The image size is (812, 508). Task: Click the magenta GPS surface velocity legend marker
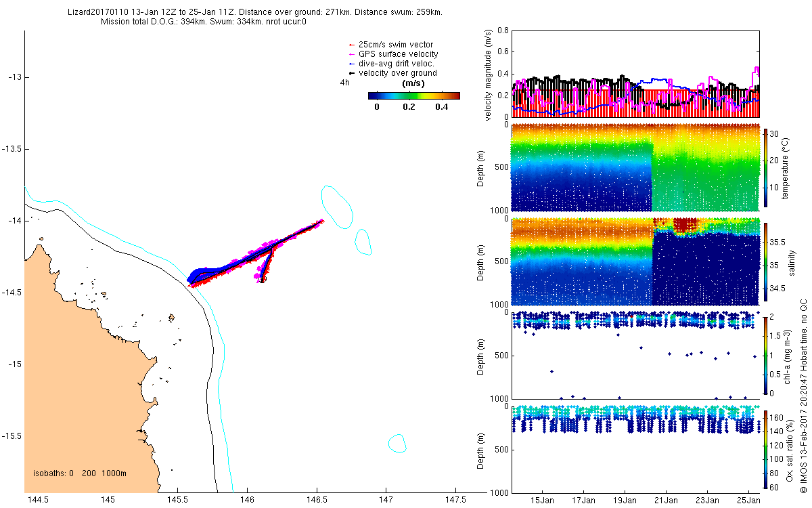(351, 54)
